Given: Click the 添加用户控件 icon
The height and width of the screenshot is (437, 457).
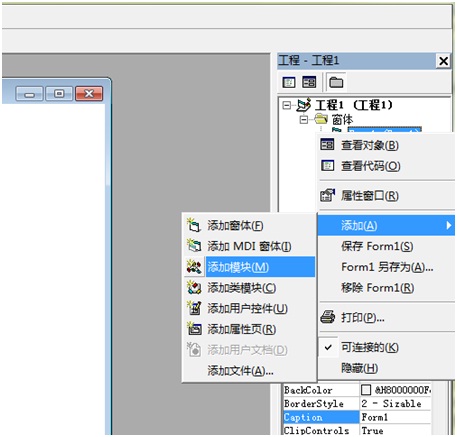Looking at the screenshot, I should click(x=194, y=308).
